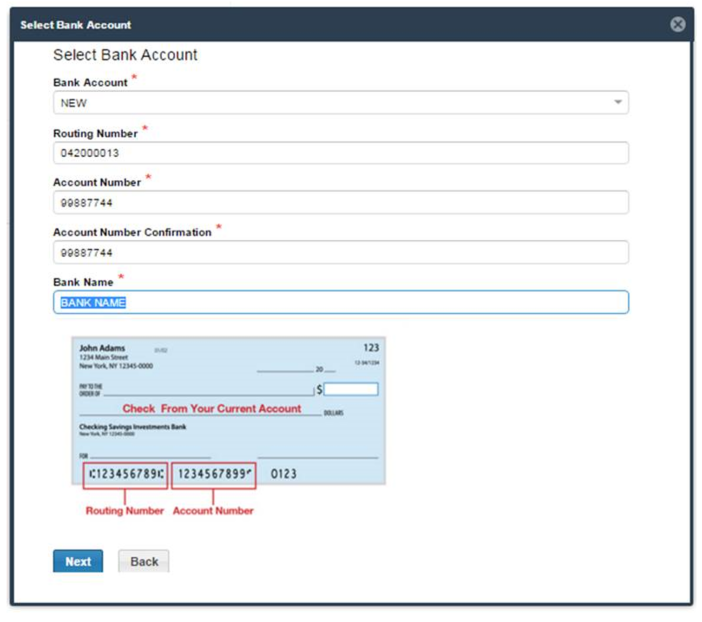
Task: Click "John Adams" name on sample check
Action: (102, 349)
